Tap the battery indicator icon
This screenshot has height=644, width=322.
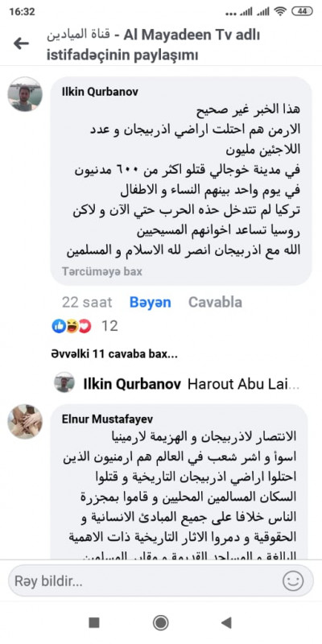click(x=302, y=12)
